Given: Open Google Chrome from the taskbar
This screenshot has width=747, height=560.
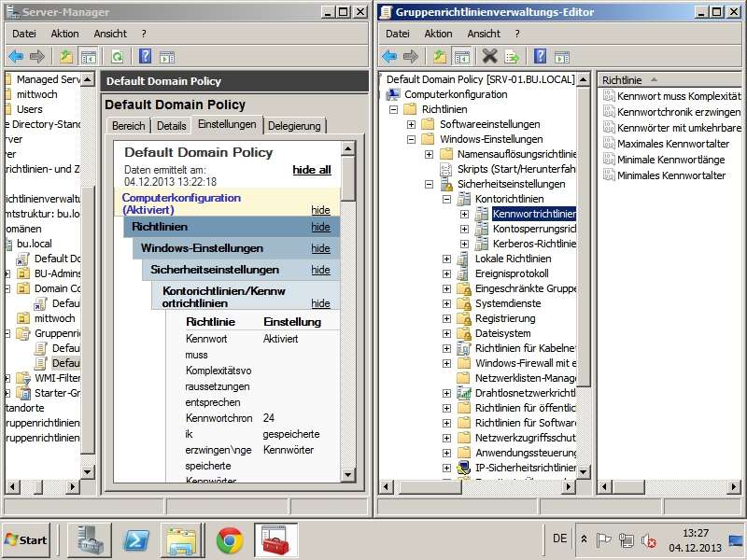Looking at the screenshot, I should pos(230,539).
